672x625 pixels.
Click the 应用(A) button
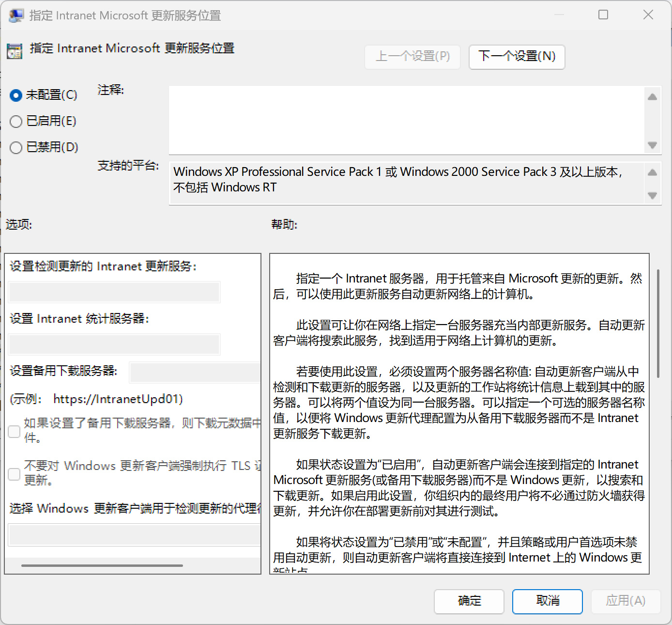(x=626, y=601)
